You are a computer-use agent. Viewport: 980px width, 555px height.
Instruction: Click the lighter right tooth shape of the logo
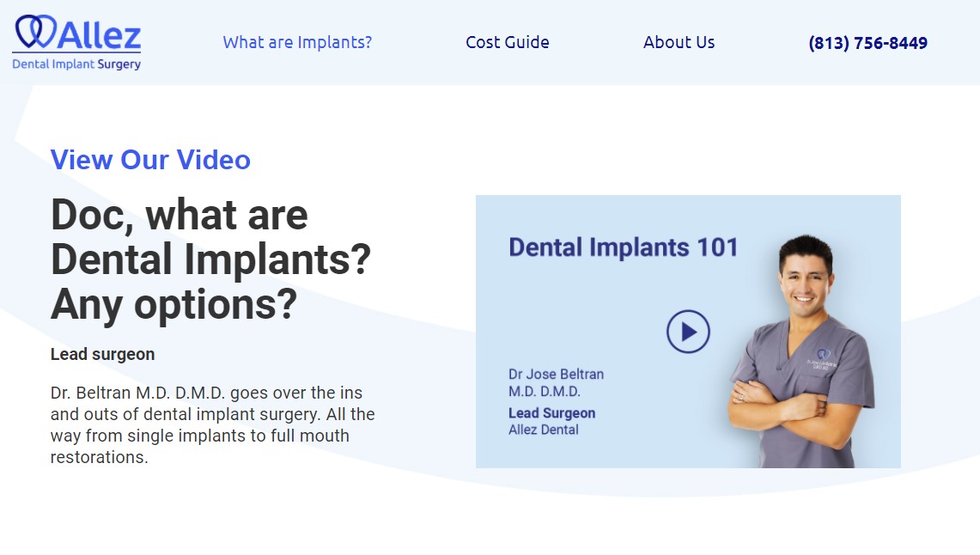[43, 31]
